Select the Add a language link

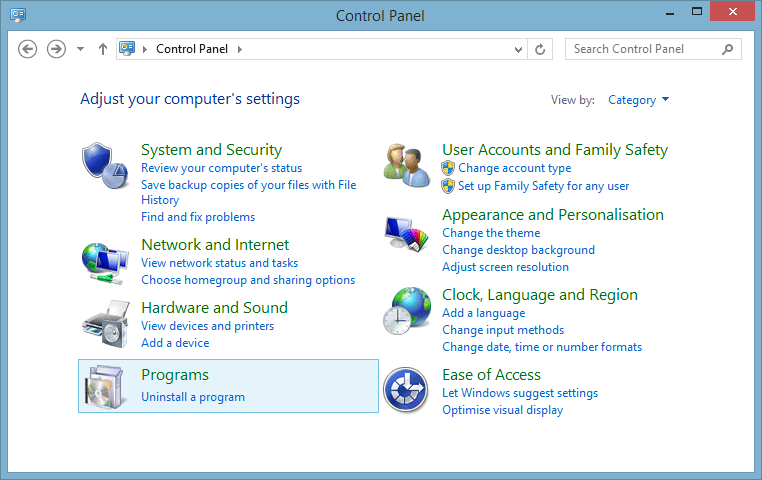click(x=484, y=313)
